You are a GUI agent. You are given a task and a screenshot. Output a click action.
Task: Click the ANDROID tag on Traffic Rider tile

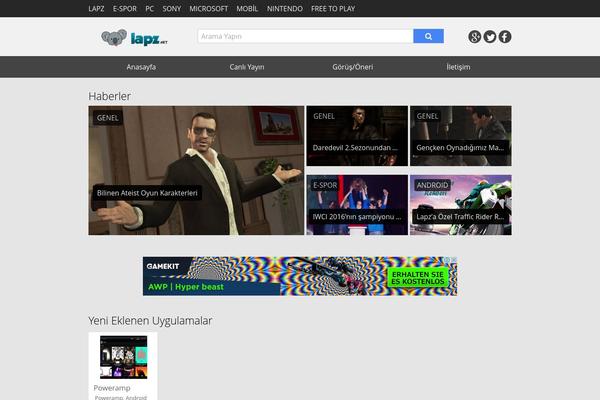click(x=432, y=185)
